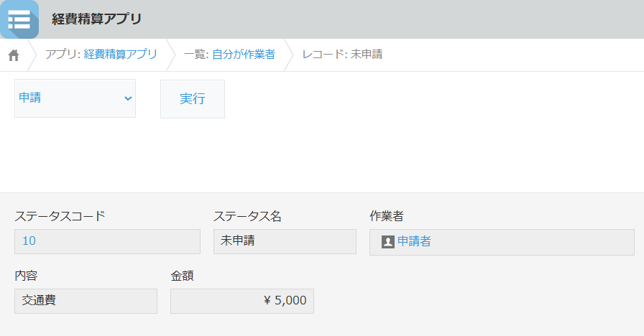Image resolution: width=644 pixels, height=336 pixels.
Task: Click the ¥ 5,000 amount field
Action: click(x=241, y=301)
